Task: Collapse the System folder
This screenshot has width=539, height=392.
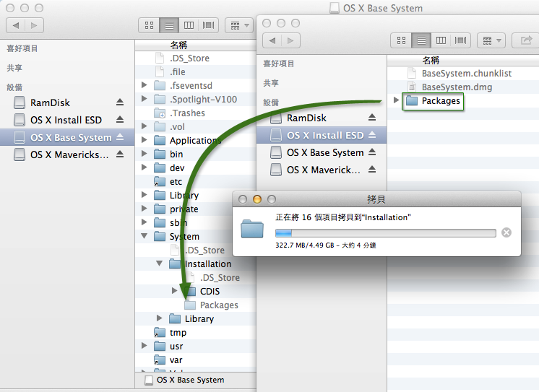Action: point(144,236)
